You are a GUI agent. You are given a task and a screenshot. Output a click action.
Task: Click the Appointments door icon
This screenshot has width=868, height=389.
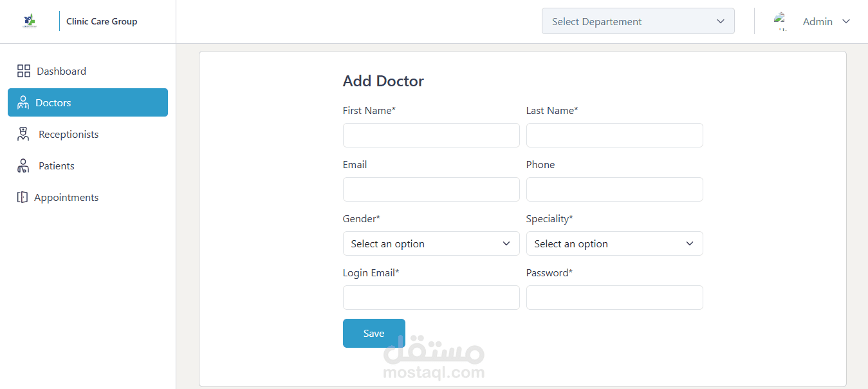tap(23, 197)
